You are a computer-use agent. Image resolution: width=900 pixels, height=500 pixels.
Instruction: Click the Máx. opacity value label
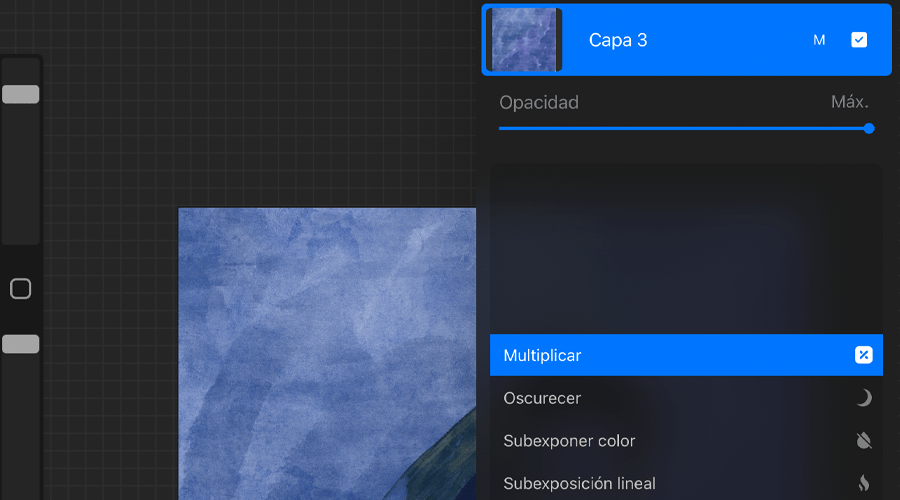849,102
